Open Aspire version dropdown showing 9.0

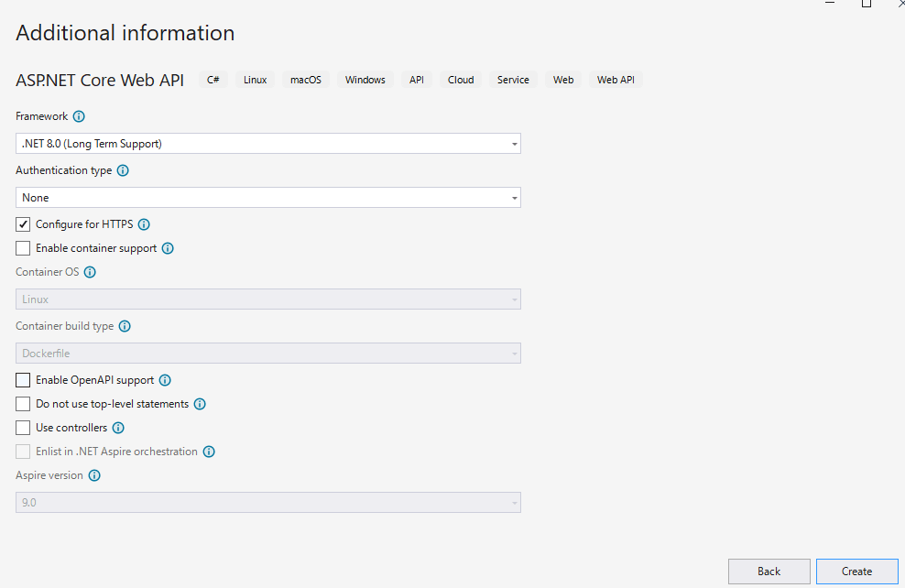(x=268, y=503)
